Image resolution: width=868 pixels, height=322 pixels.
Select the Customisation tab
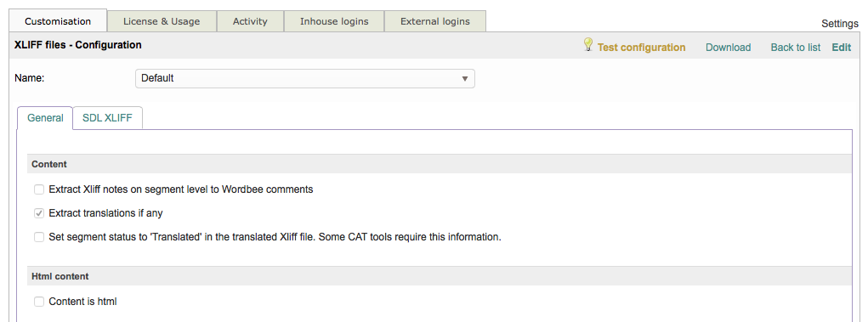(x=58, y=21)
